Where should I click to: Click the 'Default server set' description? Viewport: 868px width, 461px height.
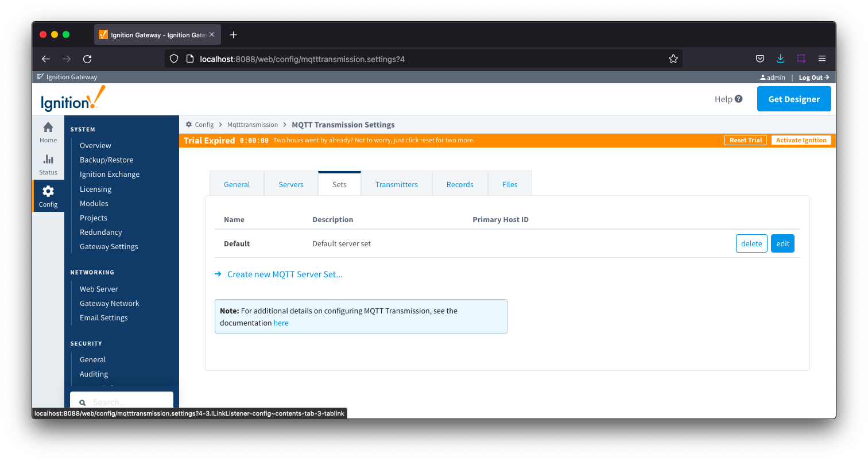coord(342,243)
